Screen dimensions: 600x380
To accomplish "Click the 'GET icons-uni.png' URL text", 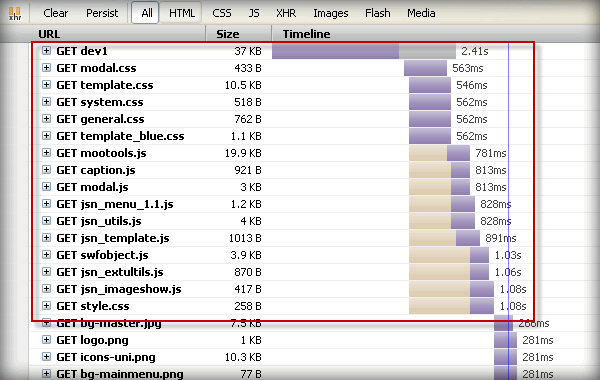I will click(x=106, y=357).
